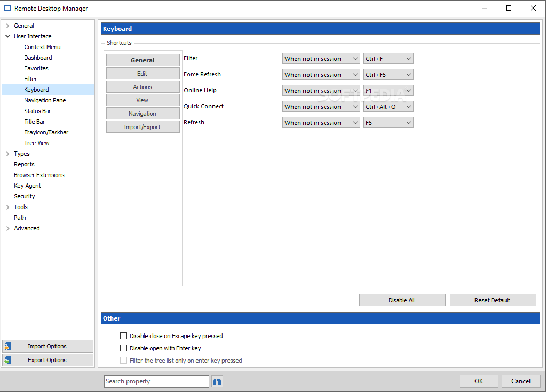Open the F1 shortcut key dropdown
This screenshot has height=392, width=546.
[388, 91]
